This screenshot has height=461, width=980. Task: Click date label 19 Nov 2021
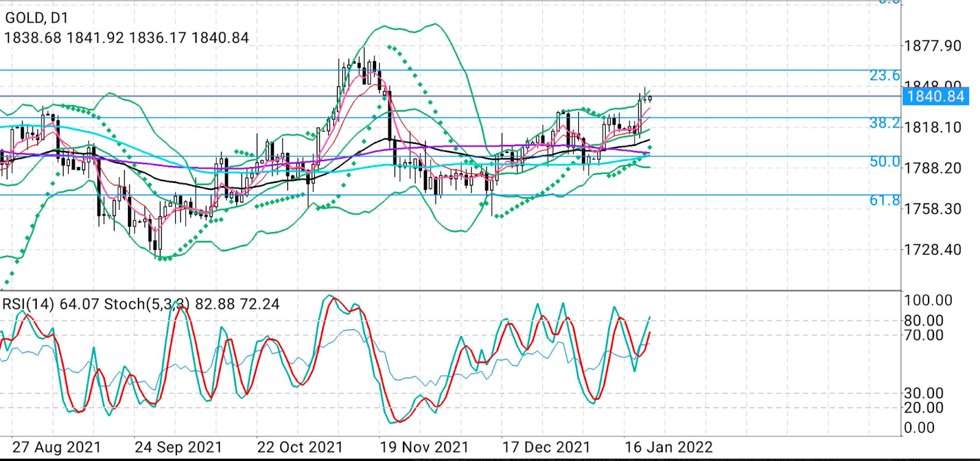pos(424,448)
